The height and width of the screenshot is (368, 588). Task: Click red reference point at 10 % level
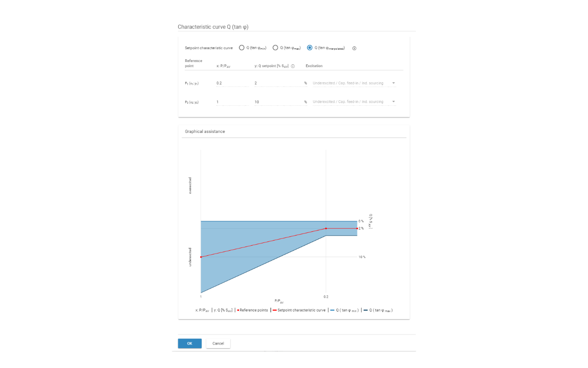(201, 257)
